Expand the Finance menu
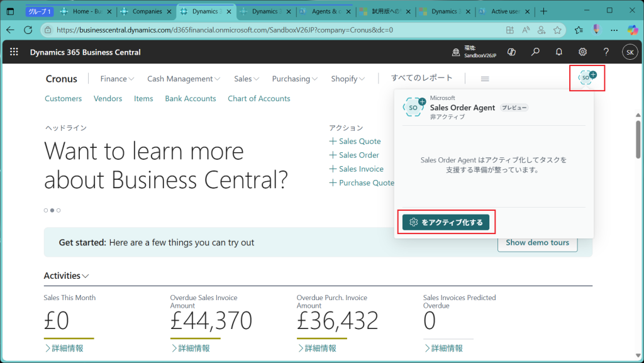Image resolution: width=644 pixels, height=363 pixels. click(x=117, y=79)
